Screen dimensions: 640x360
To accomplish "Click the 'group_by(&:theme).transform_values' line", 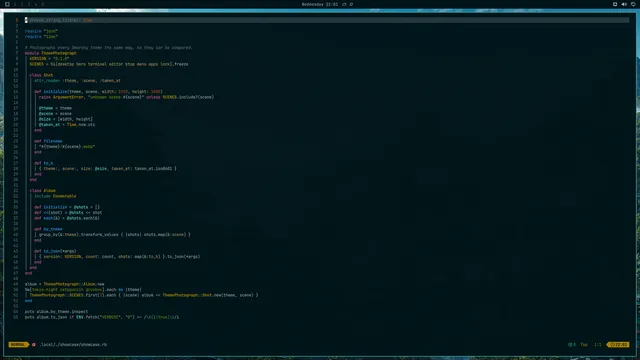I will tap(115, 235).
